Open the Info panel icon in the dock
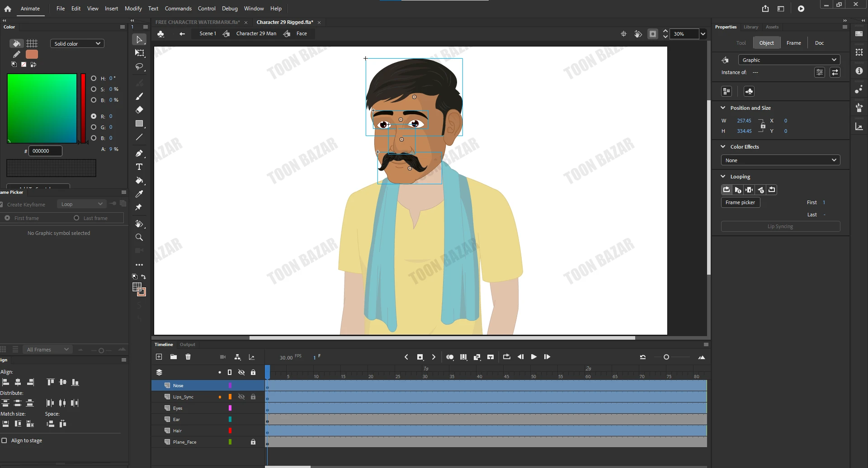Image resolution: width=868 pixels, height=468 pixels. point(859,71)
